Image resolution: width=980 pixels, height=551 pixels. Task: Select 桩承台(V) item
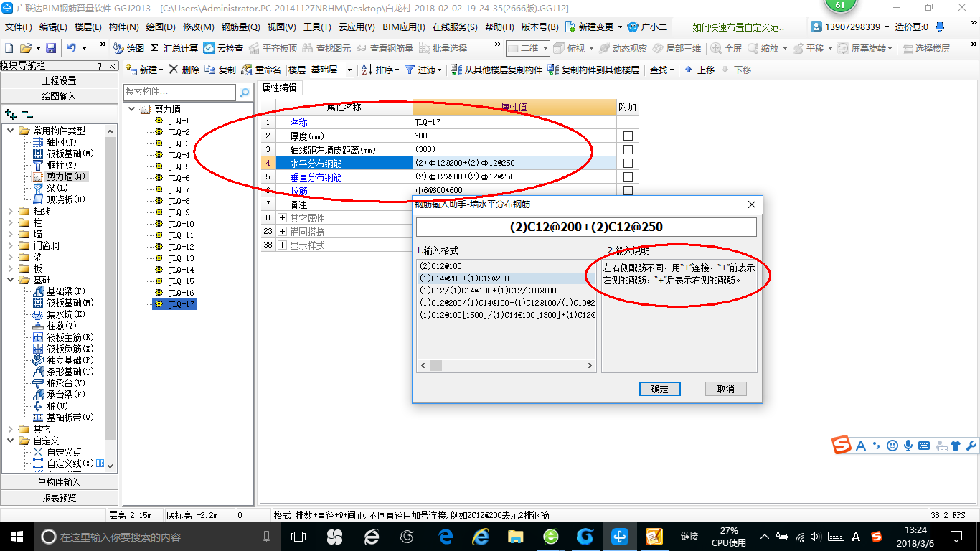tap(59, 383)
